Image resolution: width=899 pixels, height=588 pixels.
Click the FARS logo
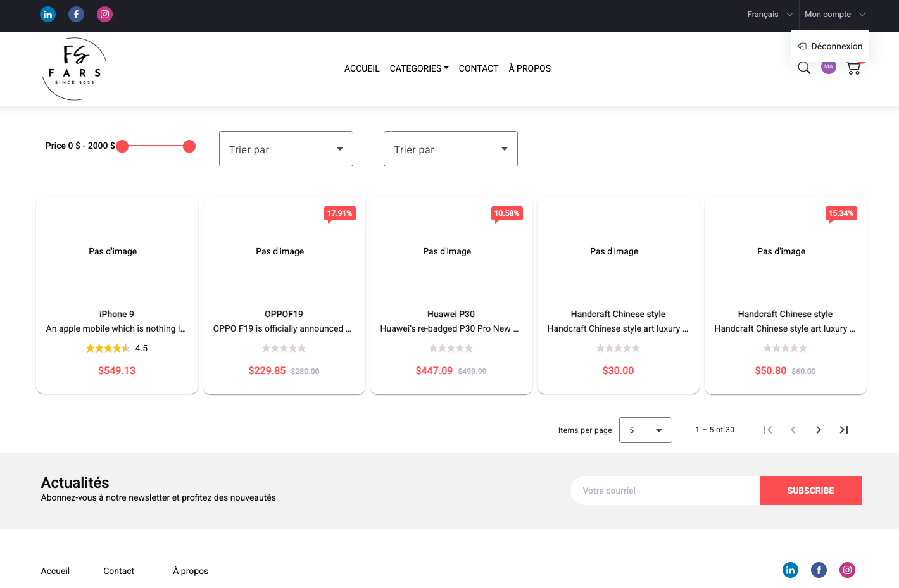pos(75,69)
